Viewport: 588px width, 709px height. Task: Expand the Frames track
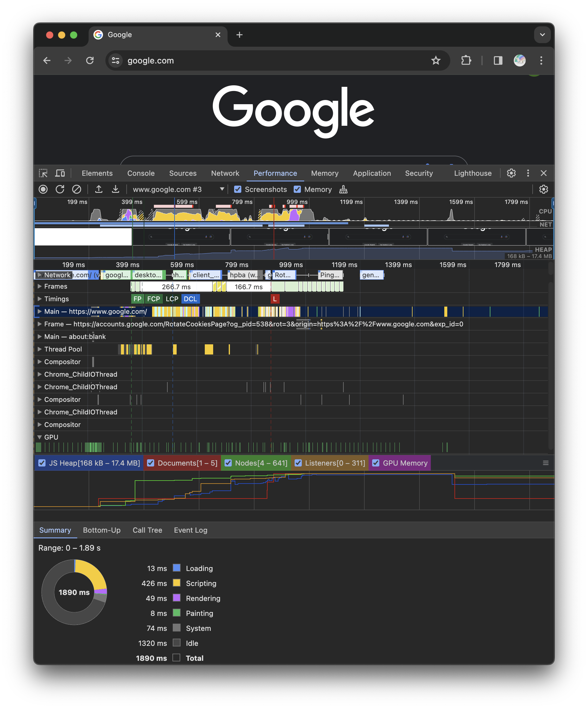point(40,286)
